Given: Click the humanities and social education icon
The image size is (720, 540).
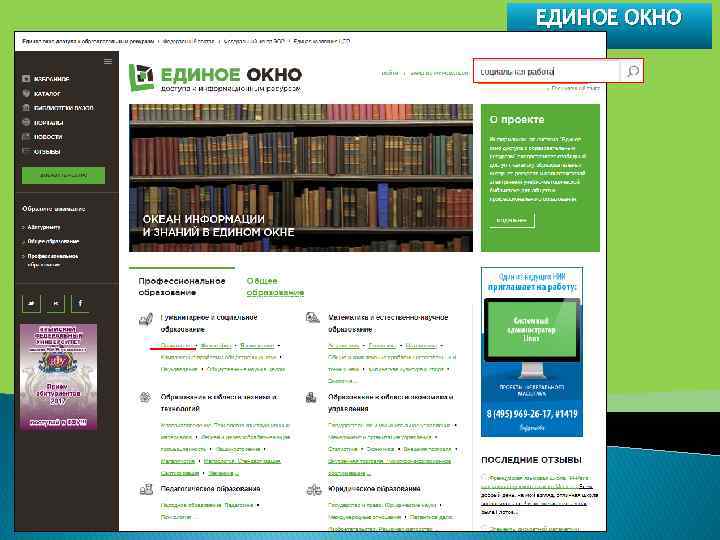Looking at the screenshot, I should [x=146, y=319].
